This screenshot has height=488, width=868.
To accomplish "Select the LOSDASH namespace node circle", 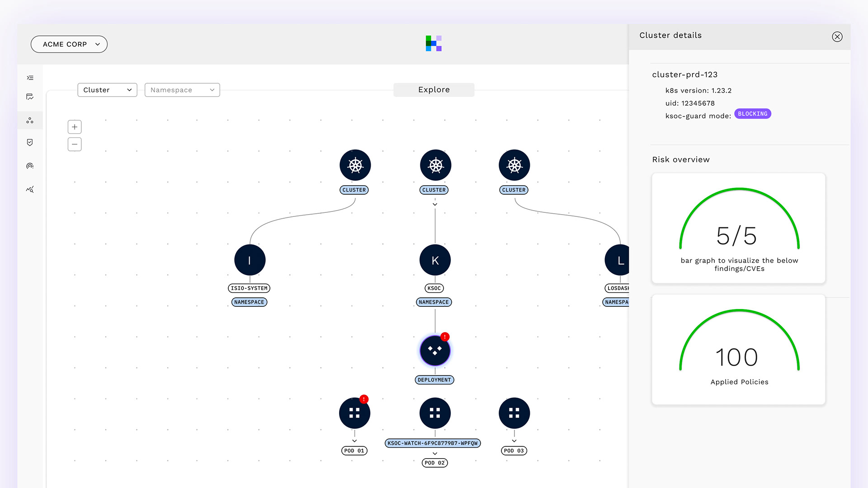I will 617,260.
